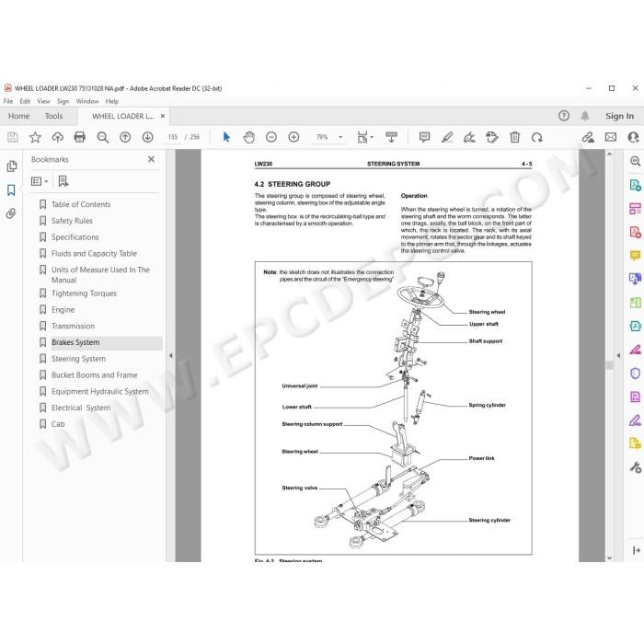Select the Highlight text pen tool
The image size is (644, 644).
point(447,137)
